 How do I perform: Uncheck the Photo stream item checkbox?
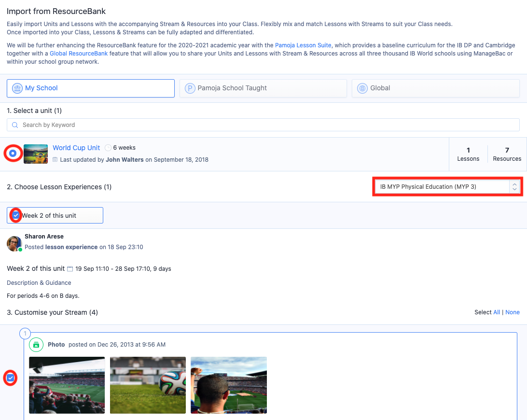11,378
